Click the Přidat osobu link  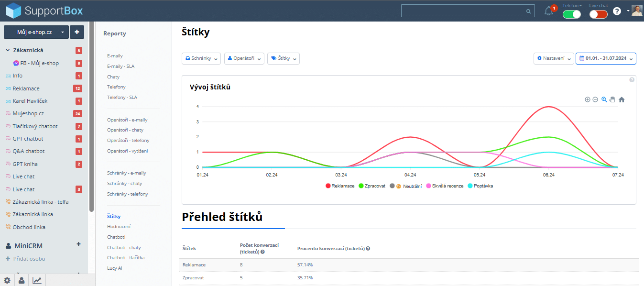point(29,259)
